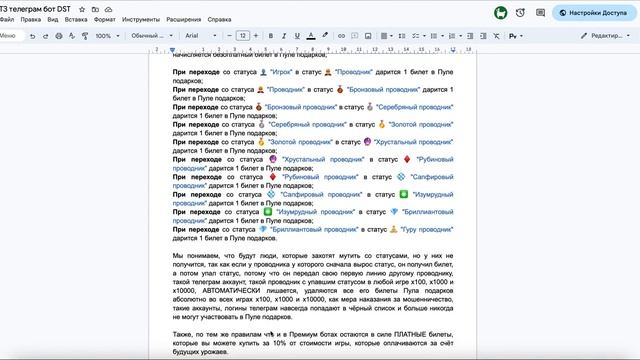Increase the paragraph indent

click(x=483, y=36)
